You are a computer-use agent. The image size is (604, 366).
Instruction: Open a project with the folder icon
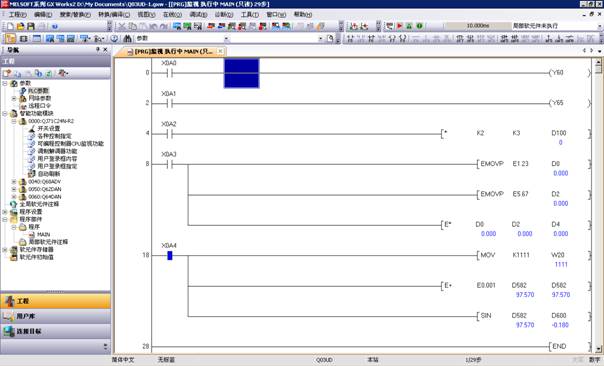tap(20, 26)
